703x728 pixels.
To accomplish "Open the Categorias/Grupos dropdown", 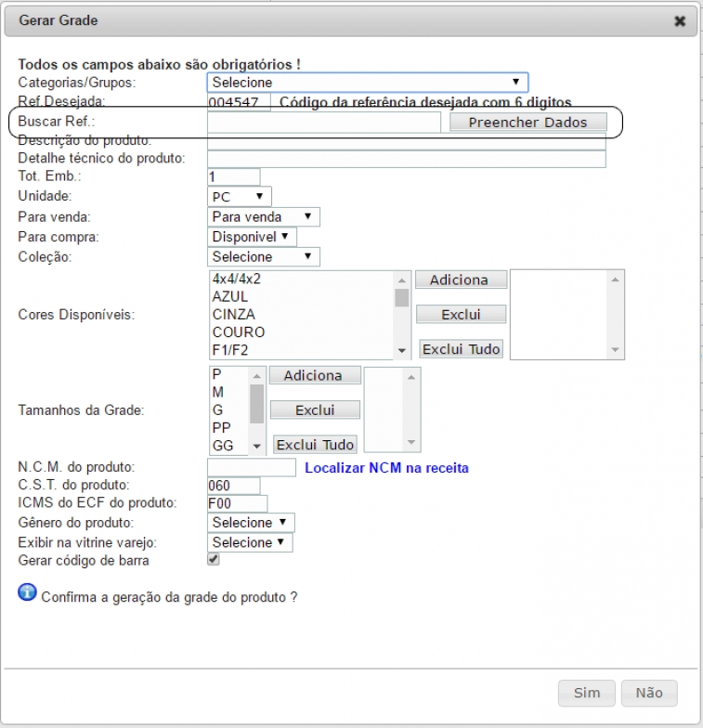I will (367, 83).
